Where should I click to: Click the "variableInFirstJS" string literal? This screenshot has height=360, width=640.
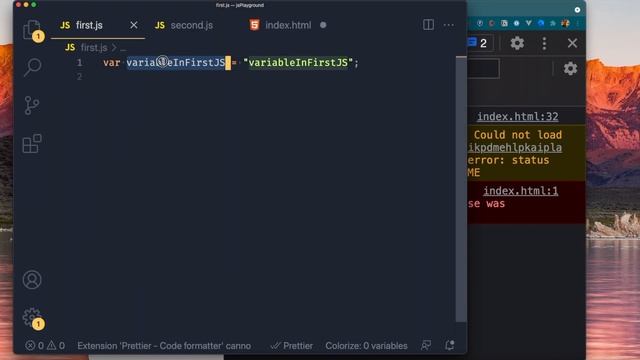(298, 62)
